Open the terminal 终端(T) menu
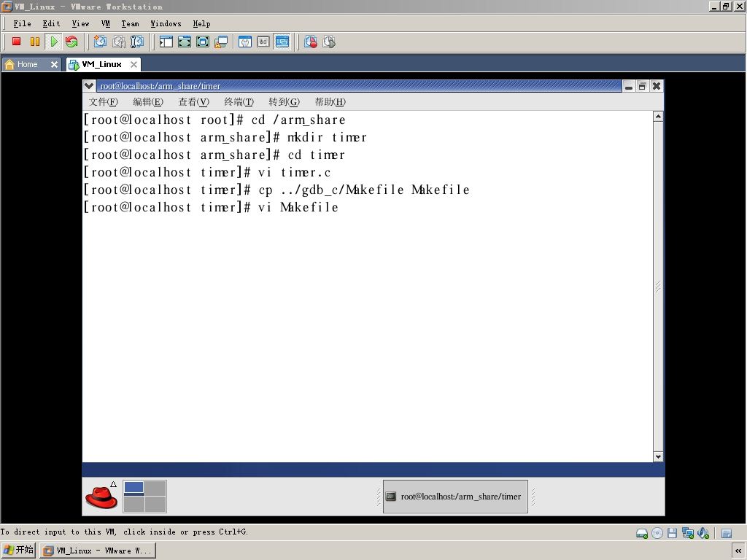This screenshot has height=560, width=747. tap(239, 102)
